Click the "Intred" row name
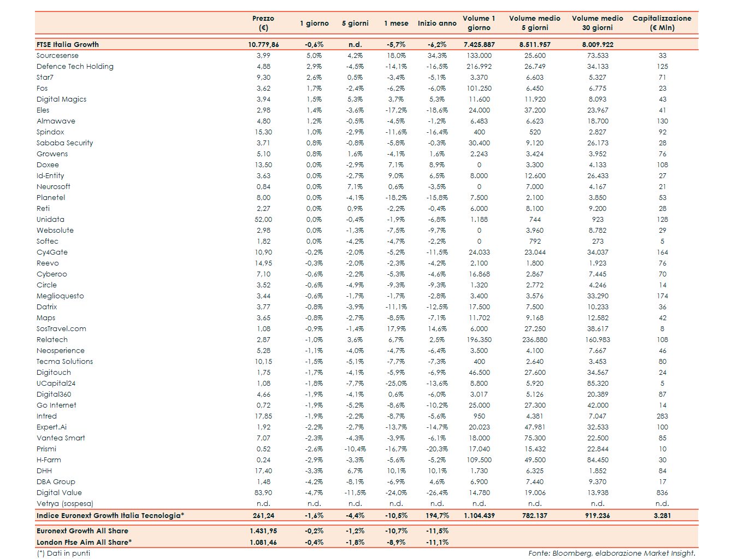756x559 pixels. pos(46,416)
